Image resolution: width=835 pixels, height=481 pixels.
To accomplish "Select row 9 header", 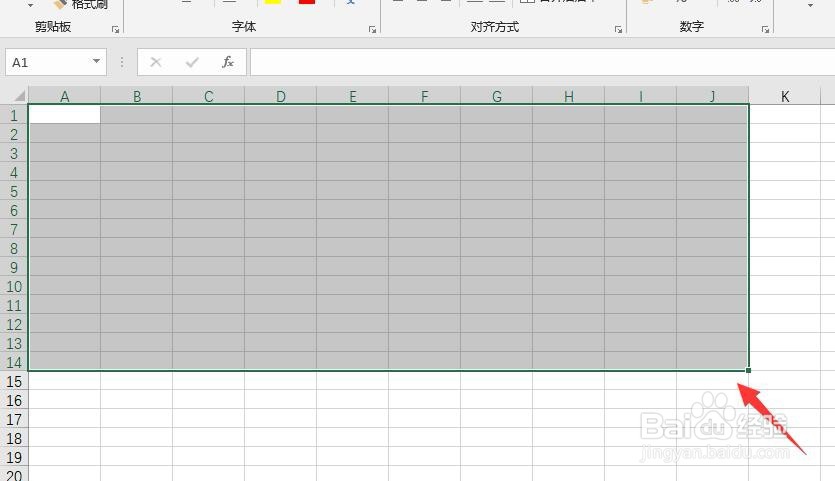I will click(x=14, y=267).
